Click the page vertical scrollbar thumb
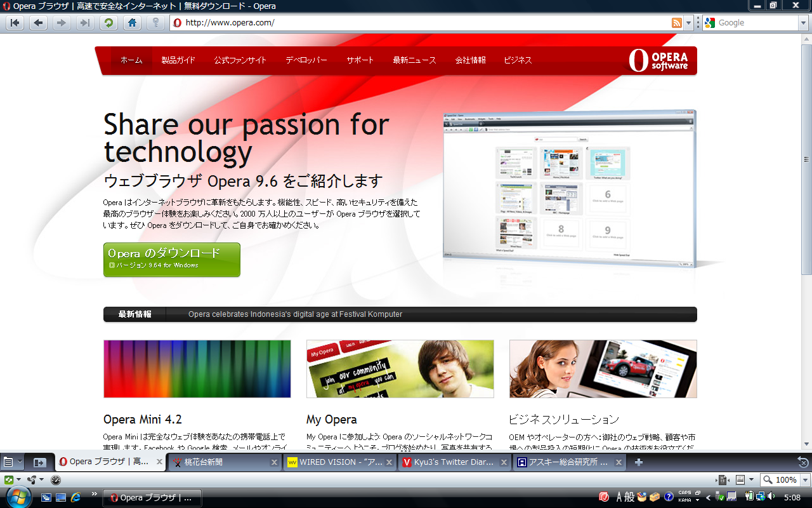Image resolution: width=812 pixels, height=508 pixels. (806, 159)
